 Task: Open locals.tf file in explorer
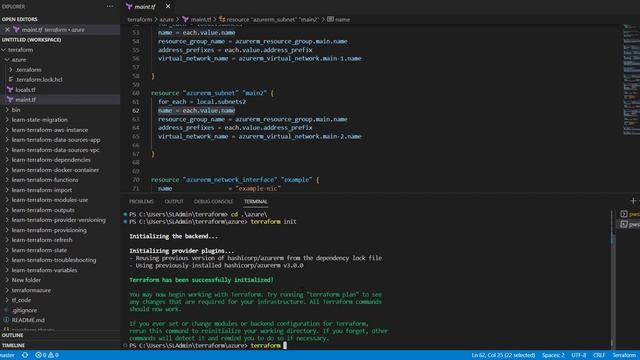pyautogui.click(x=25, y=90)
